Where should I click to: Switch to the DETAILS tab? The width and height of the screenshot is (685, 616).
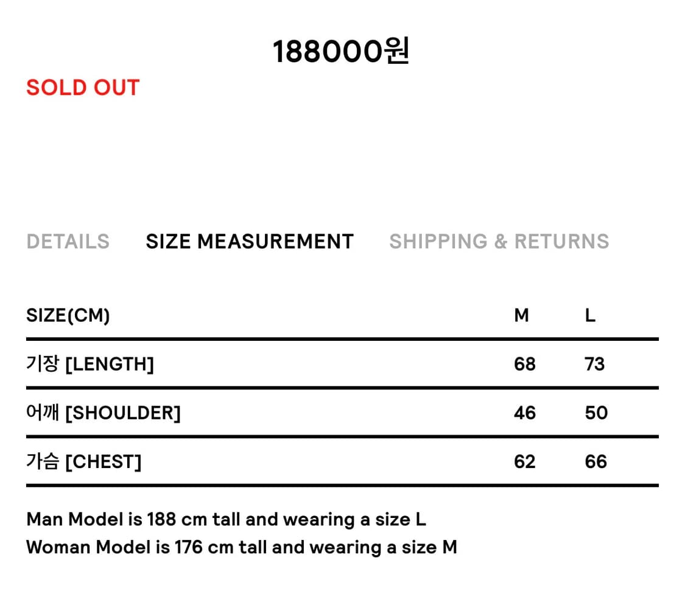[x=68, y=242]
